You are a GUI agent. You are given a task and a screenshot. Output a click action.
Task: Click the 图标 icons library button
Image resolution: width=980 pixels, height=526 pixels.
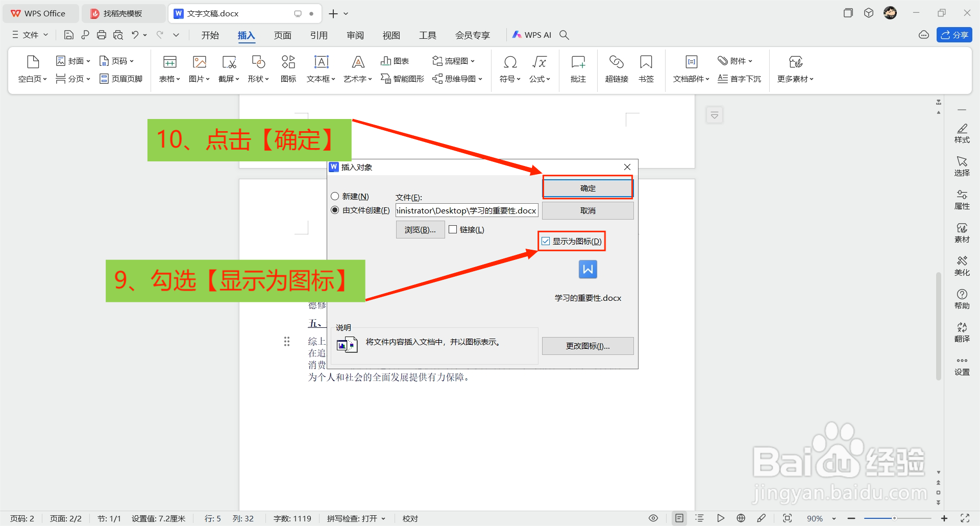point(288,69)
